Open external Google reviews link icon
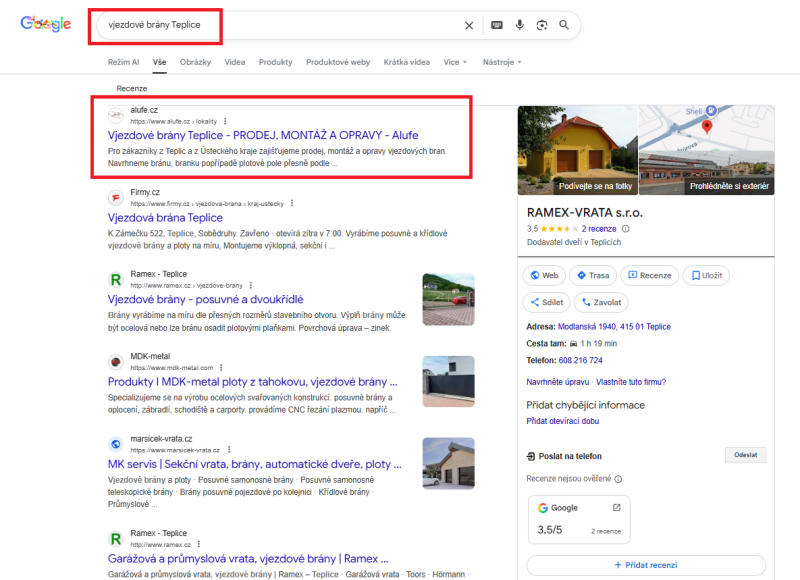This screenshot has height=580, width=800. point(616,508)
